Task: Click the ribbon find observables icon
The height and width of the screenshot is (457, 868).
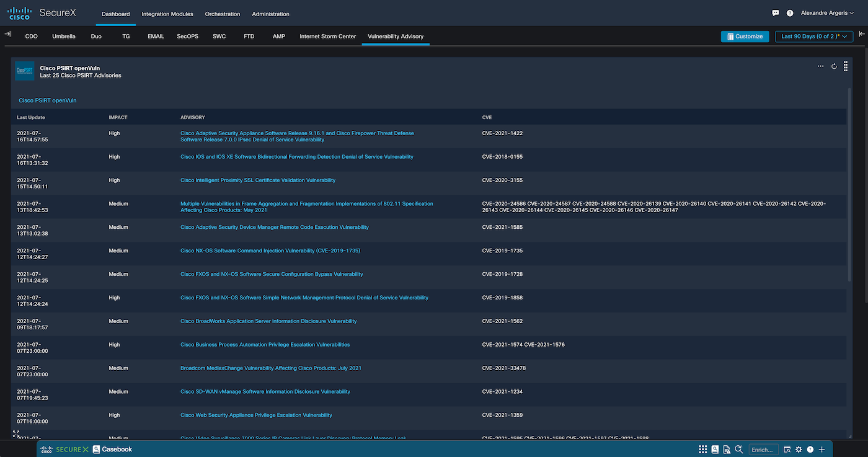Action: coord(787,450)
